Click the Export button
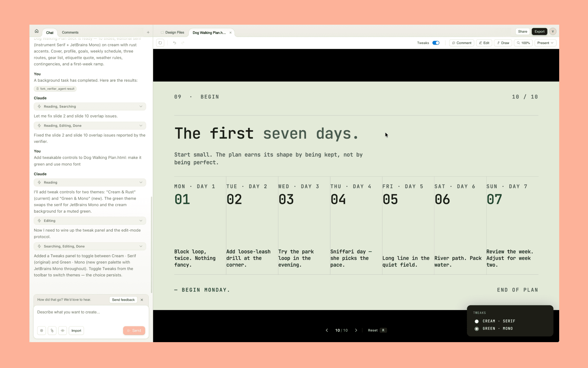Screen dimensions: 588x368 click(x=539, y=31)
